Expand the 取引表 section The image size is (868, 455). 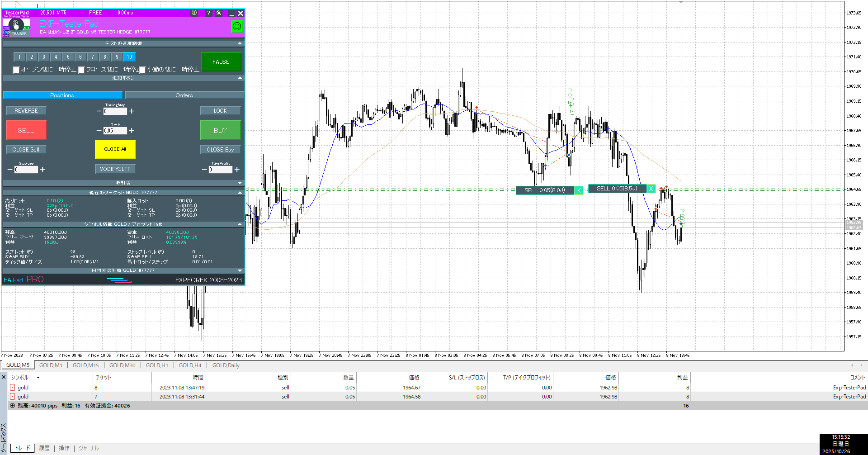[240, 183]
